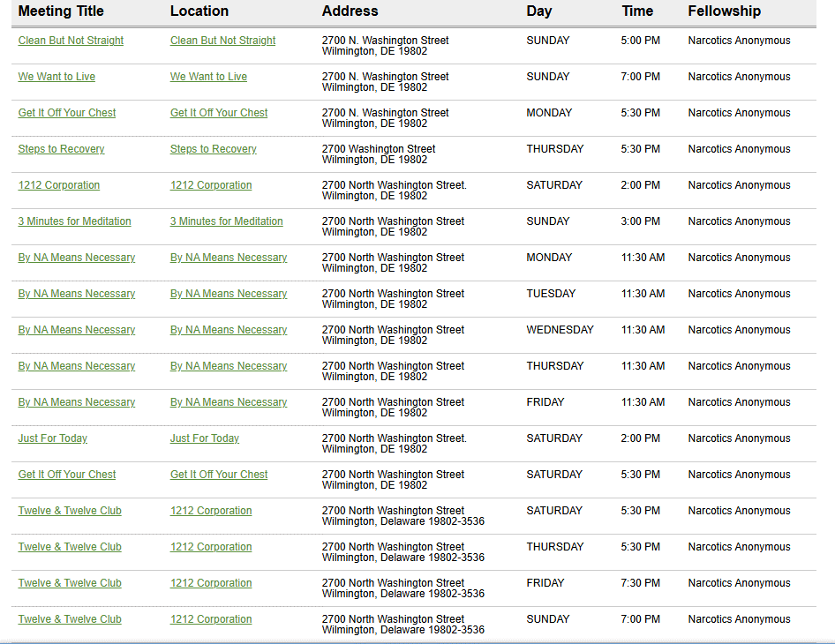Open Twelve & Twelve Club title, Thursday row
This screenshot has height=644, width=835.
pyautogui.click(x=70, y=547)
